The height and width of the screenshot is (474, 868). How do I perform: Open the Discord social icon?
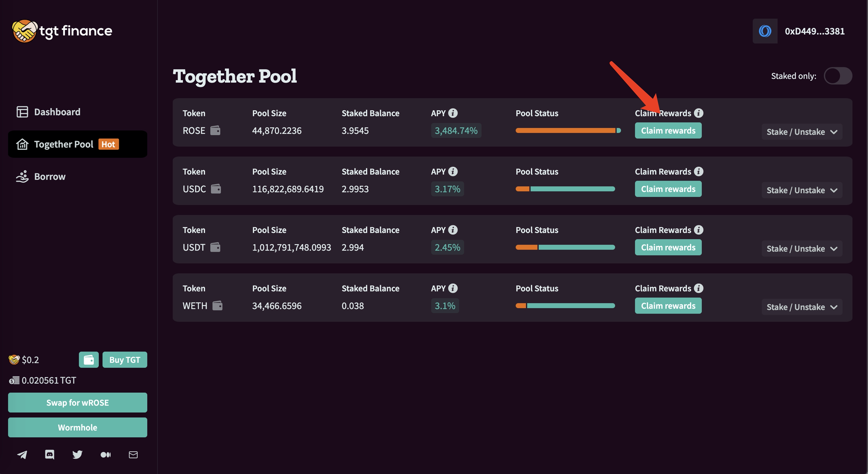coord(49,454)
